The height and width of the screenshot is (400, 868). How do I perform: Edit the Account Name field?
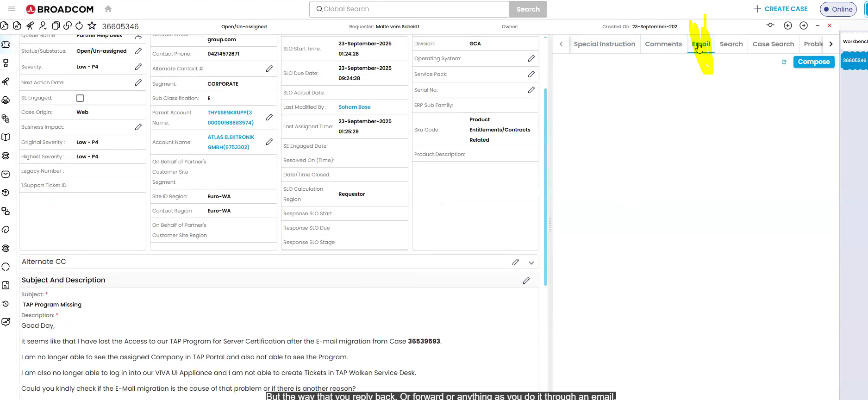(x=269, y=142)
